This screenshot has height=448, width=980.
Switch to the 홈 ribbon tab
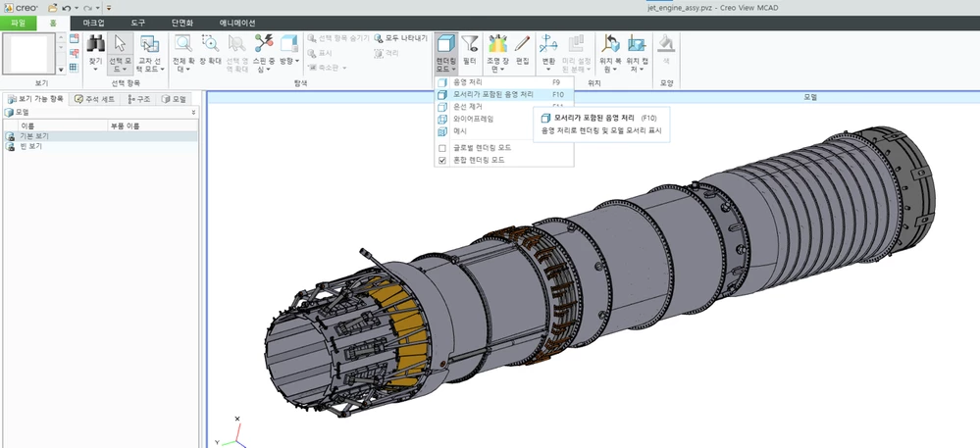54,24
